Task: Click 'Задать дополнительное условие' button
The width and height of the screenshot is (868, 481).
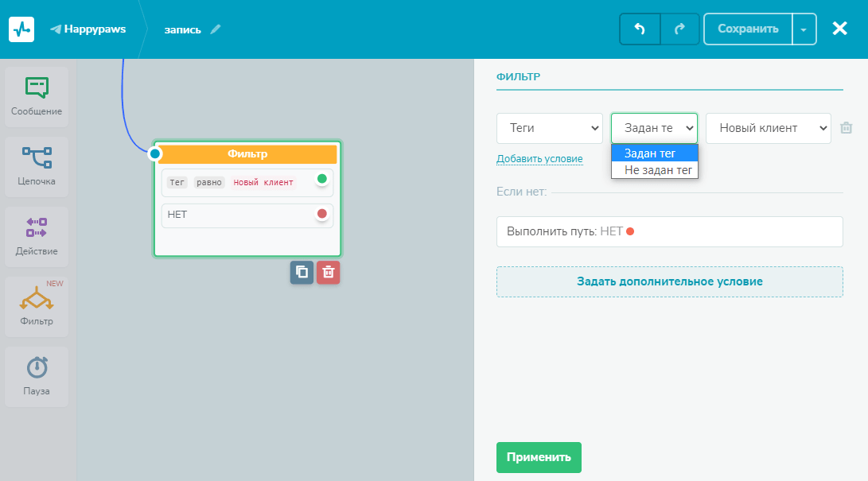Action: point(669,281)
